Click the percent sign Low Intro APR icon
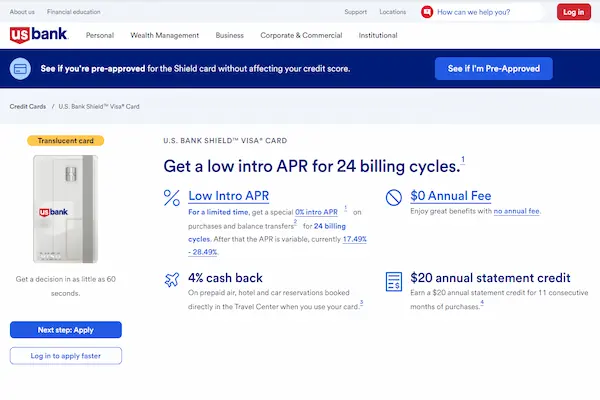This screenshot has width=600, height=400. 171,198
